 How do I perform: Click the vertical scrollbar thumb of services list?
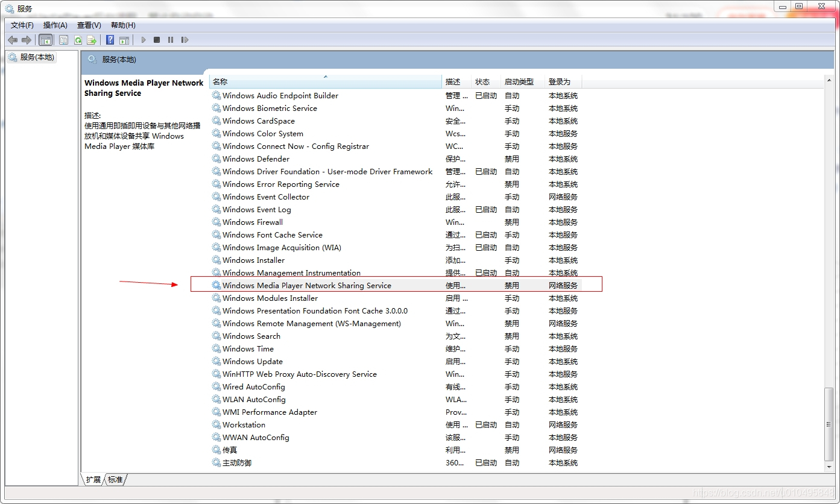(829, 424)
